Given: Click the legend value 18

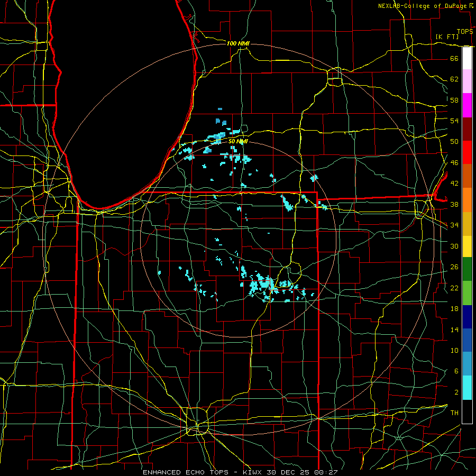Looking at the screenshot, I should tap(454, 309).
